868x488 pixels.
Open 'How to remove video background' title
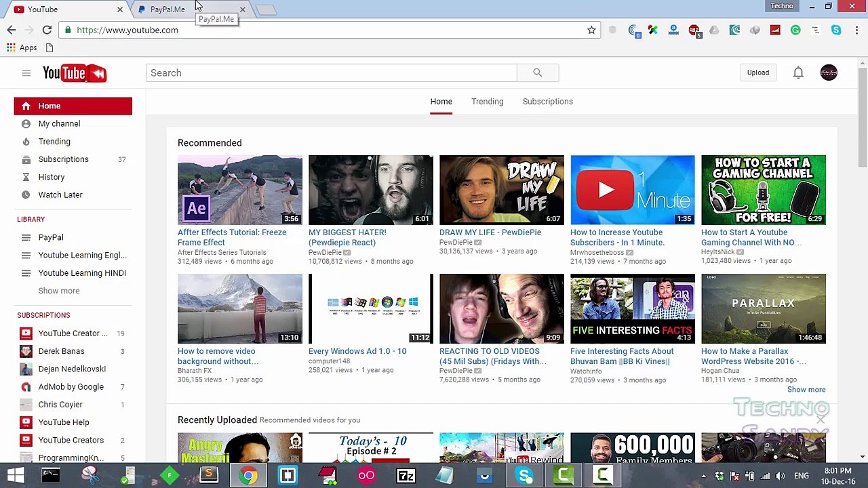pyautogui.click(x=218, y=356)
